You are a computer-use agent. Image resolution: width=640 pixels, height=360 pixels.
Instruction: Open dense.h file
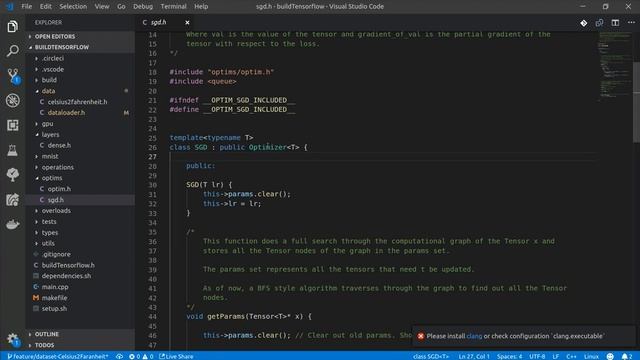pos(80,145)
